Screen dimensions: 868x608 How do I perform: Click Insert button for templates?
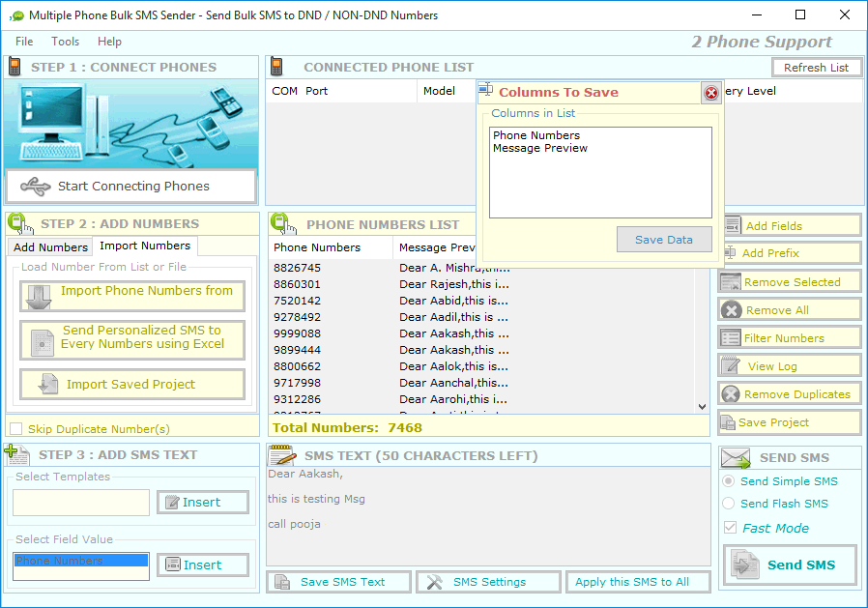(203, 503)
